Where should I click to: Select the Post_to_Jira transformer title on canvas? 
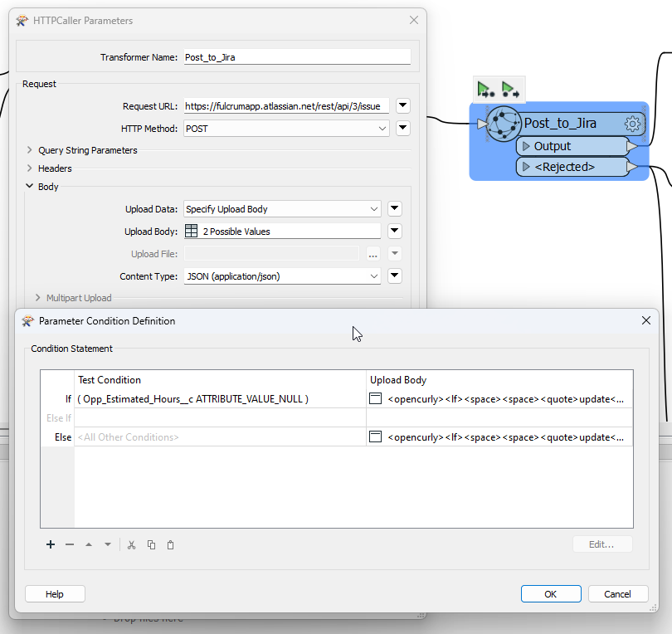pos(560,124)
